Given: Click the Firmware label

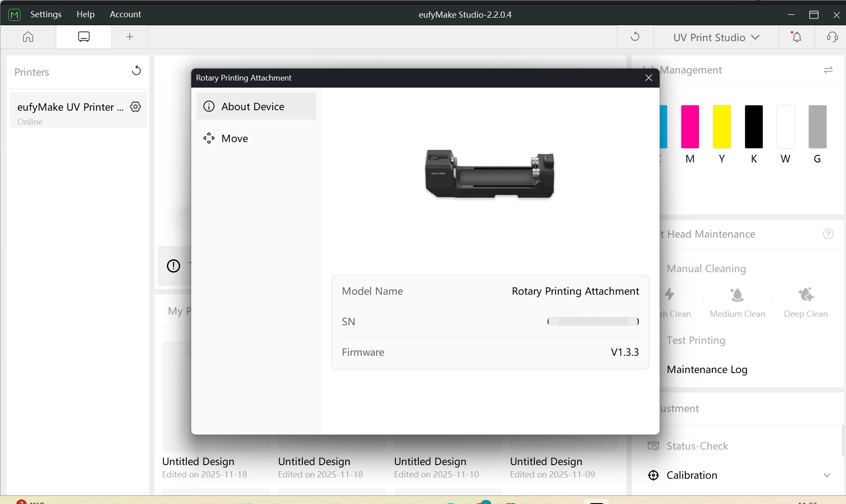Looking at the screenshot, I should pyautogui.click(x=363, y=352).
